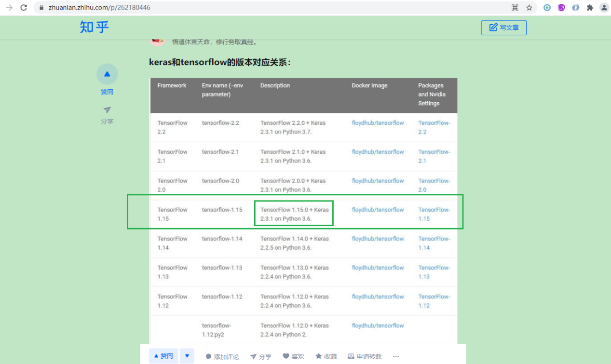Screen dimensions: 611x364
Task: Open the extensions puzzle icon
Action: coord(589,8)
